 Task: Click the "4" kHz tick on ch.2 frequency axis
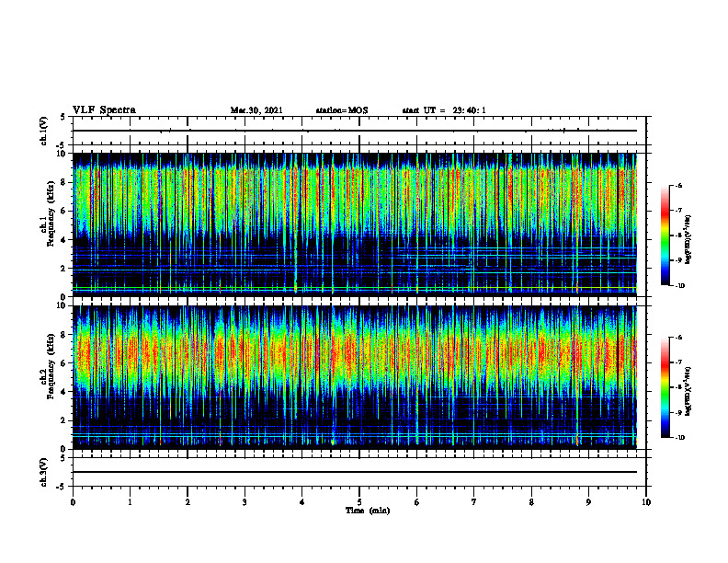pos(64,392)
